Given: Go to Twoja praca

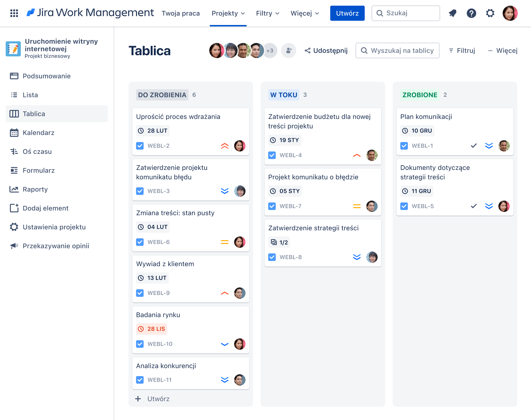Looking at the screenshot, I should (180, 13).
